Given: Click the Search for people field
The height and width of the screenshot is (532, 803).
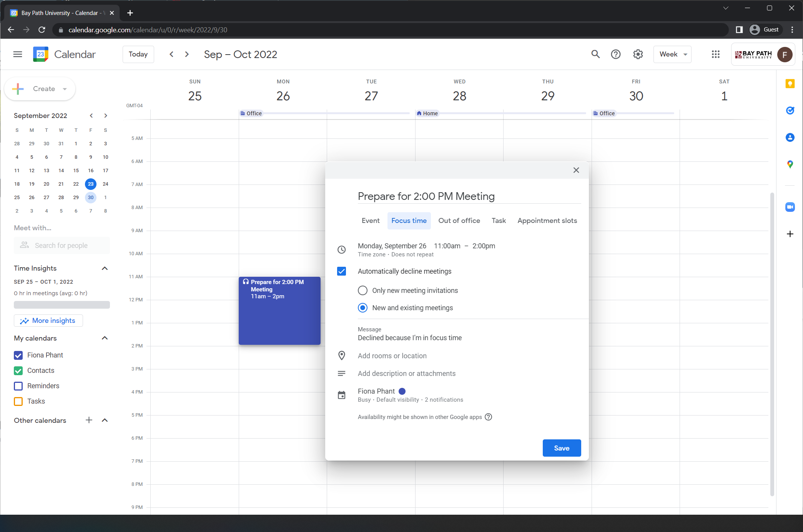Looking at the screenshot, I should (x=62, y=246).
